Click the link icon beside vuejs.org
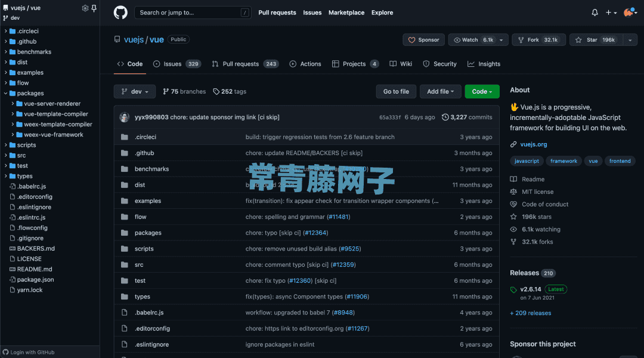Image resolution: width=644 pixels, height=358 pixels. coord(513,144)
